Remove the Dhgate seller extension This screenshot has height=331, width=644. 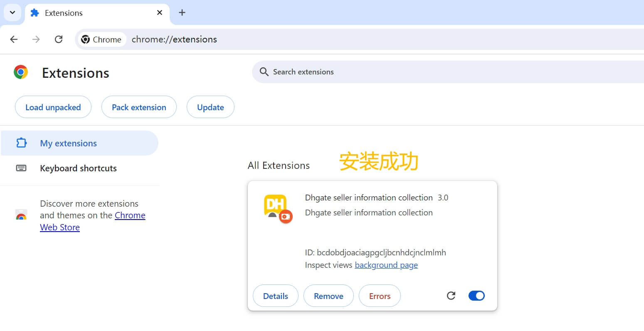[328, 296]
